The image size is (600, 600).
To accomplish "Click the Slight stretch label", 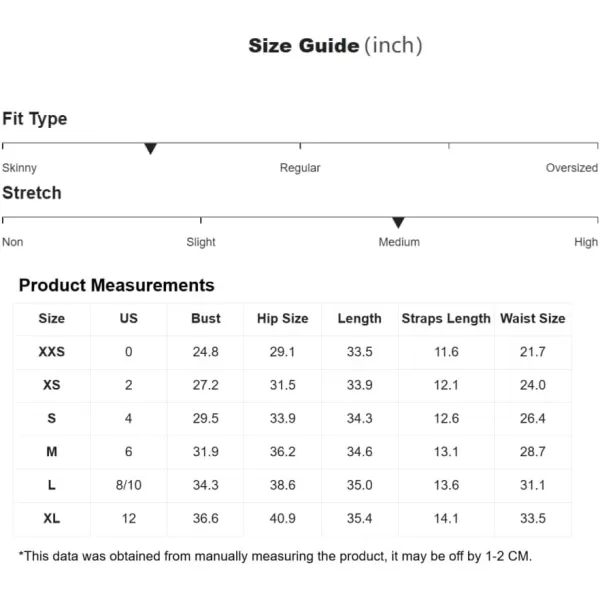I will (x=201, y=242).
